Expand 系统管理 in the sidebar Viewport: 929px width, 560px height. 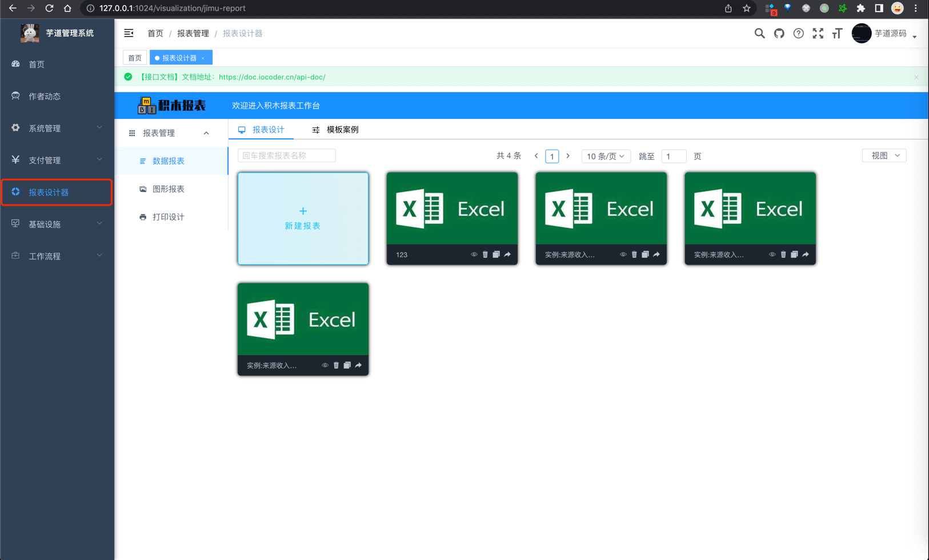(x=57, y=128)
